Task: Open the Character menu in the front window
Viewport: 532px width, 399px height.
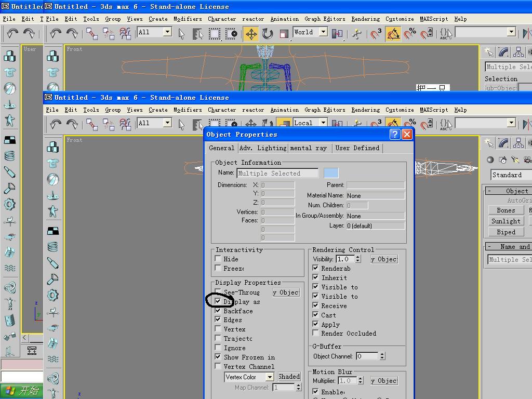Action: pyautogui.click(x=222, y=110)
